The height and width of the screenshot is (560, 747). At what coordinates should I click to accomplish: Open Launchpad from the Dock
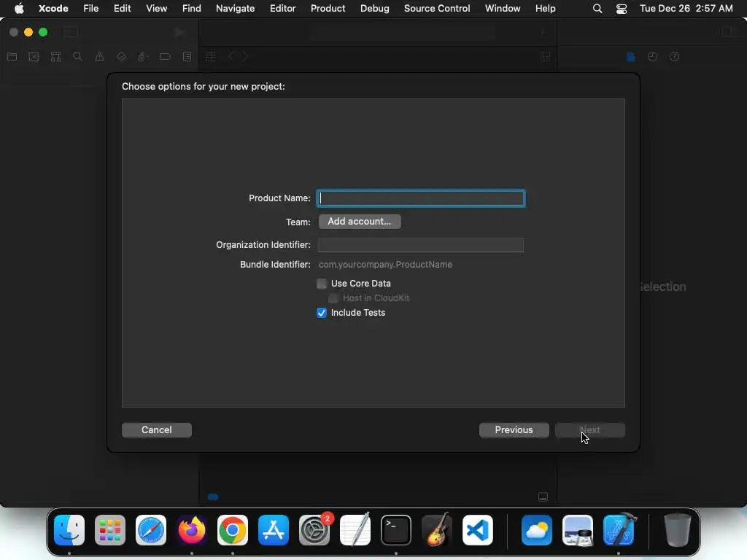(110, 530)
